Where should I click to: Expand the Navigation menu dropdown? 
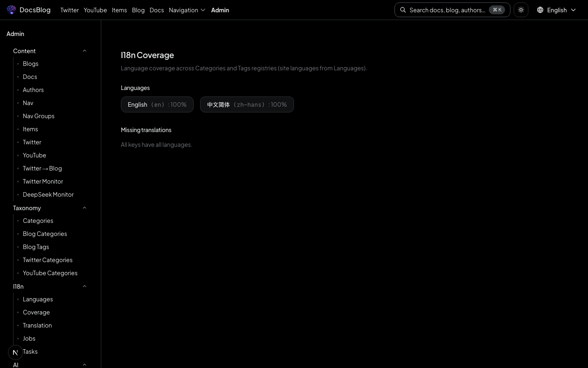pos(187,10)
